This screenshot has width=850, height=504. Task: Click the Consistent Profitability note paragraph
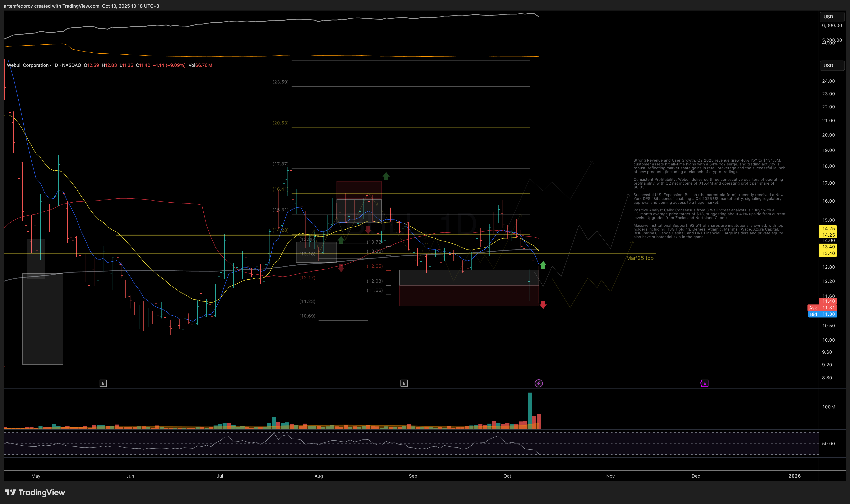click(708, 183)
